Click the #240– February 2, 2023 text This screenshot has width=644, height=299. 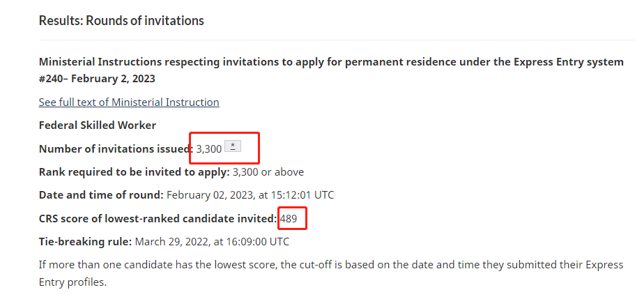97,79
